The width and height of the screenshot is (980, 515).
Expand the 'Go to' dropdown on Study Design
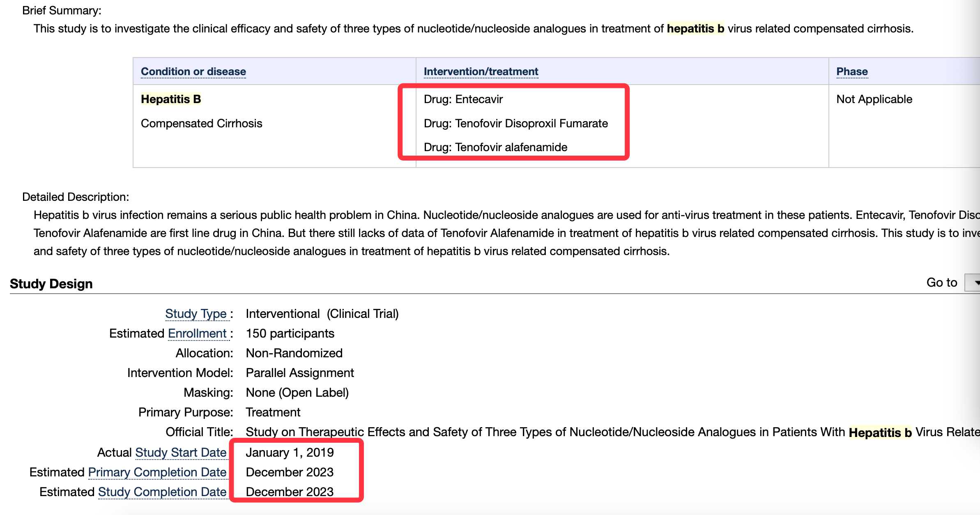click(x=972, y=283)
